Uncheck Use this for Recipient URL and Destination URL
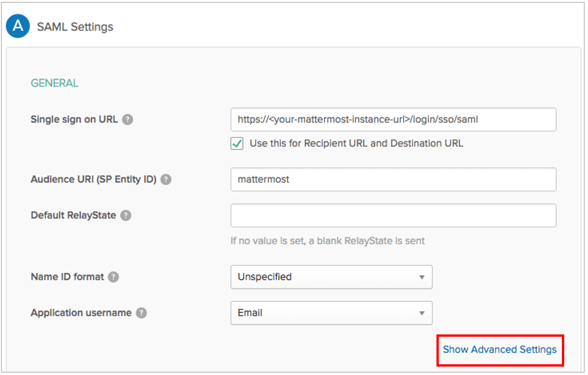The height and width of the screenshot is (375, 588). [237, 144]
